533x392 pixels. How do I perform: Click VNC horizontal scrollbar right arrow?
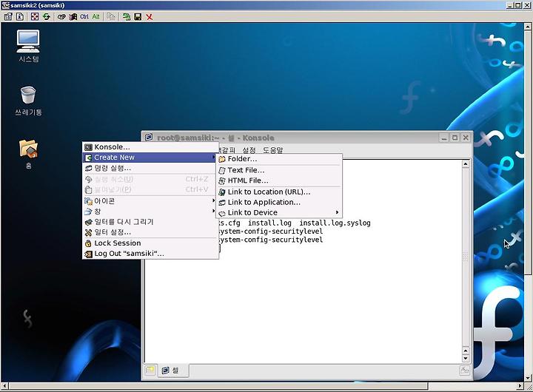click(x=520, y=386)
